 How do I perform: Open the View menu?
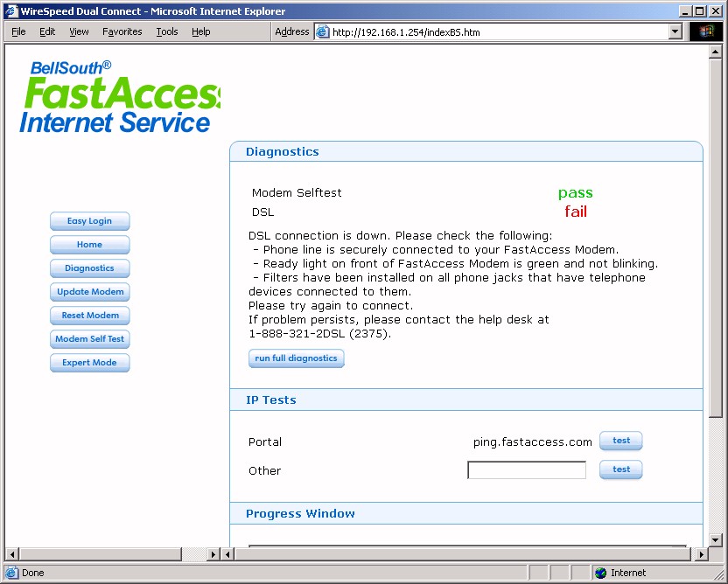[x=79, y=31]
